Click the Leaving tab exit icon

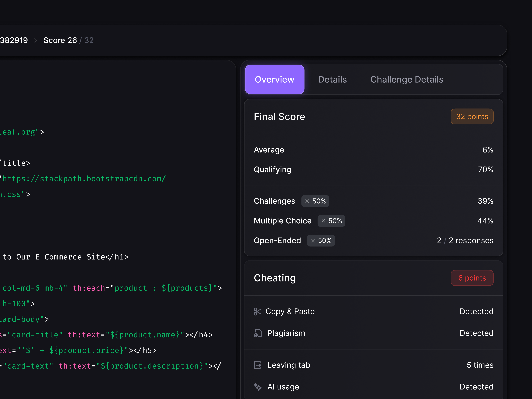click(258, 365)
